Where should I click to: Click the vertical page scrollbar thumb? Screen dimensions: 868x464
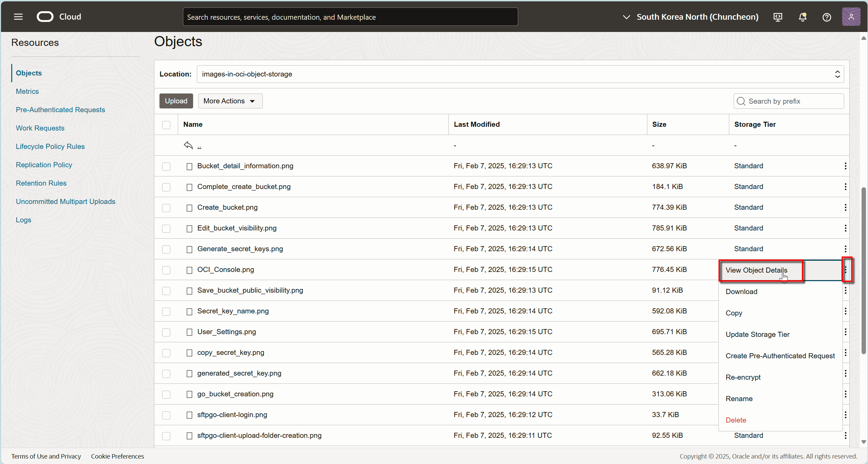click(x=863, y=271)
